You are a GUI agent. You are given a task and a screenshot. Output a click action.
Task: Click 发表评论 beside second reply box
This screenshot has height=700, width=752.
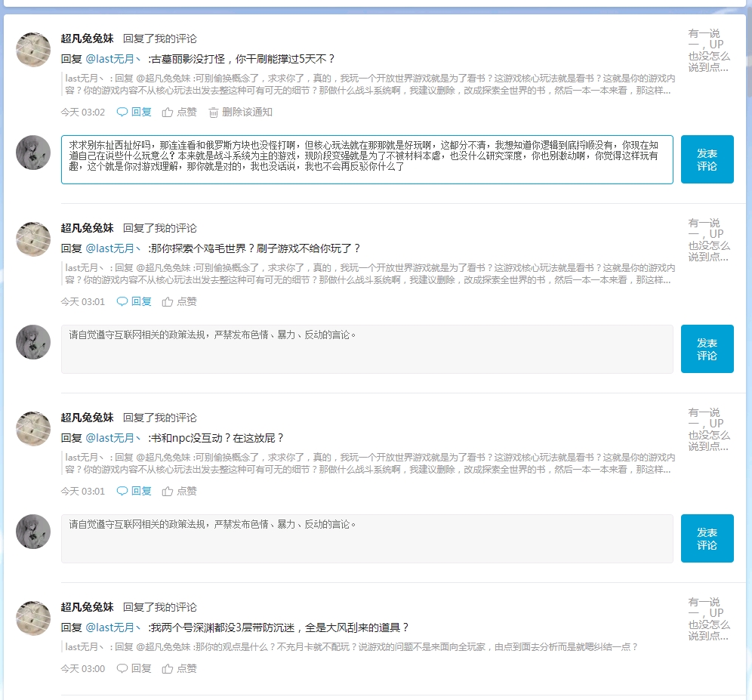pos(707,349)
